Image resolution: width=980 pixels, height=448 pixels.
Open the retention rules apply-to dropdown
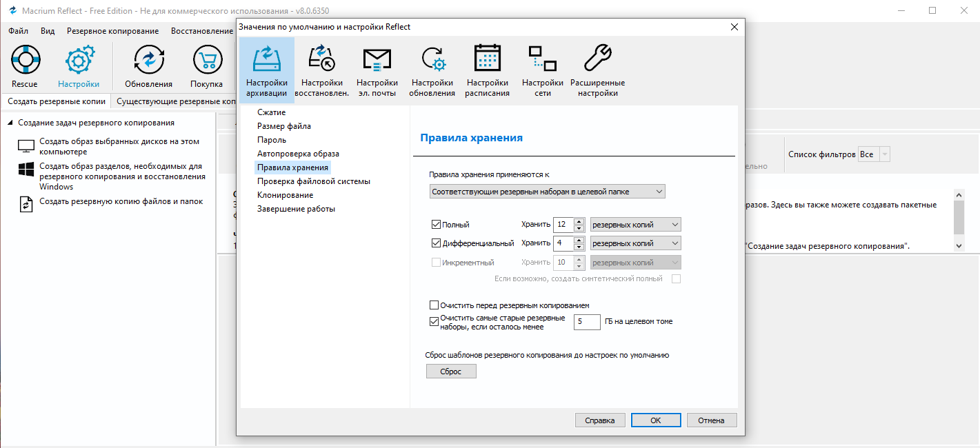click(547, 191)
